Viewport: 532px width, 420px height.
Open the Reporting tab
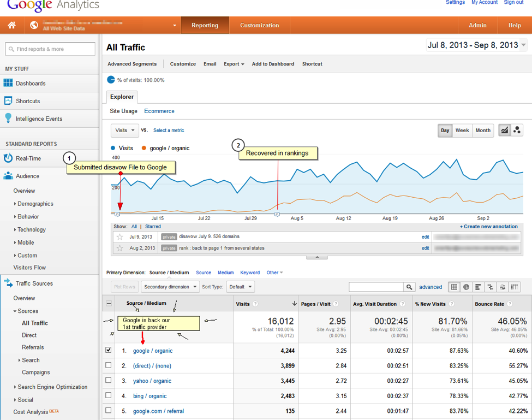coord(205,25)
